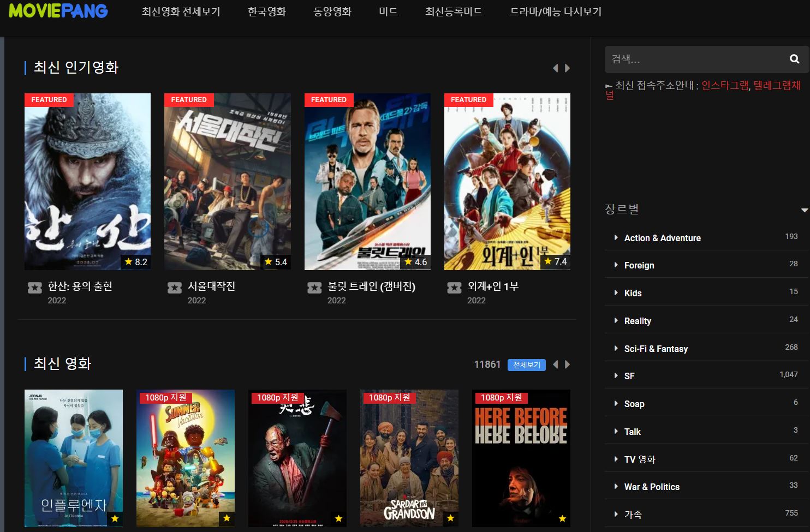Click the MOVIEPANG logo
The width and height of the screenshot is (810, 532).
click(x=58, y=11)
